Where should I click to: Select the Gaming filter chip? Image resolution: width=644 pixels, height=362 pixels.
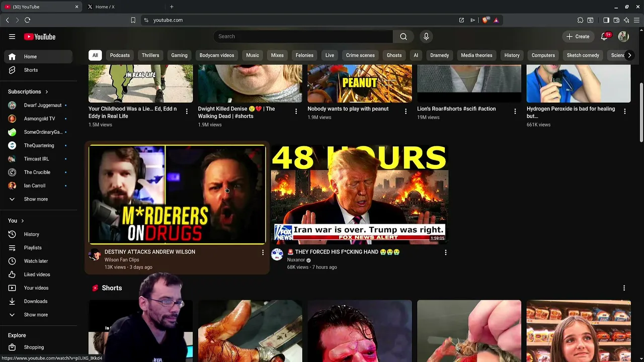(179, 55)
